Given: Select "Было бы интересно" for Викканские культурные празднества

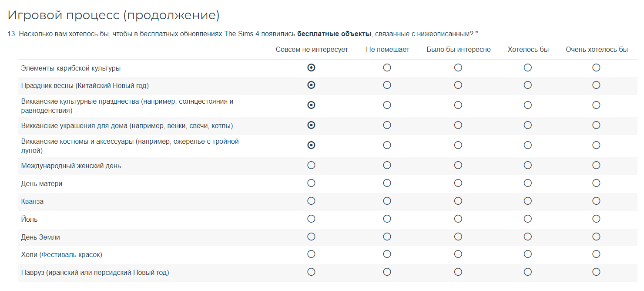Looking at the screenshot, I should (458, 105).
